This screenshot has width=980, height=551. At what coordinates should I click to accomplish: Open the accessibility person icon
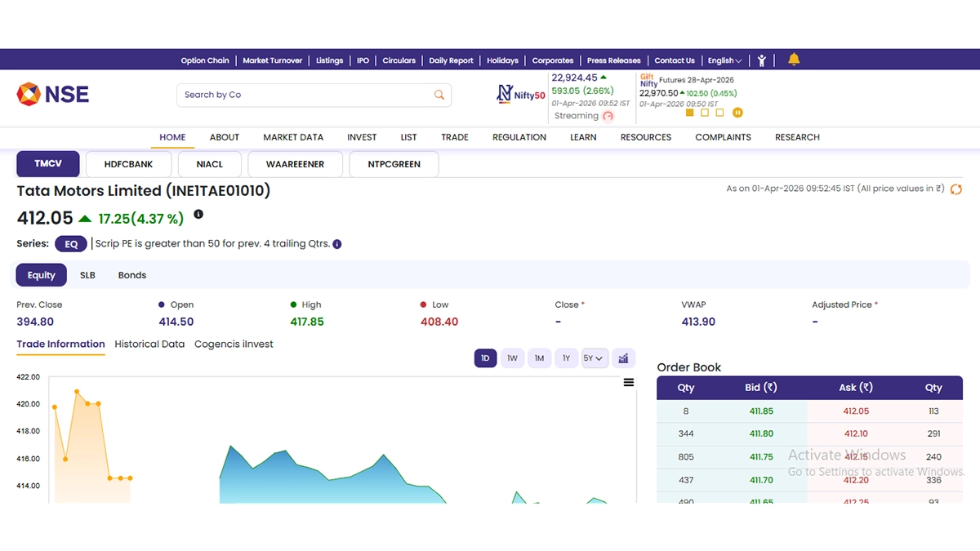(x=762, y=60)
